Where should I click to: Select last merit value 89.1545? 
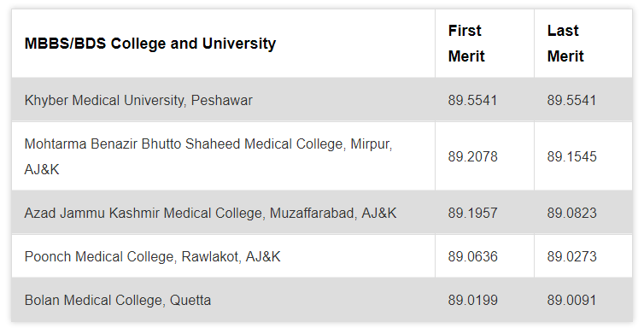[x=571, y=156]
